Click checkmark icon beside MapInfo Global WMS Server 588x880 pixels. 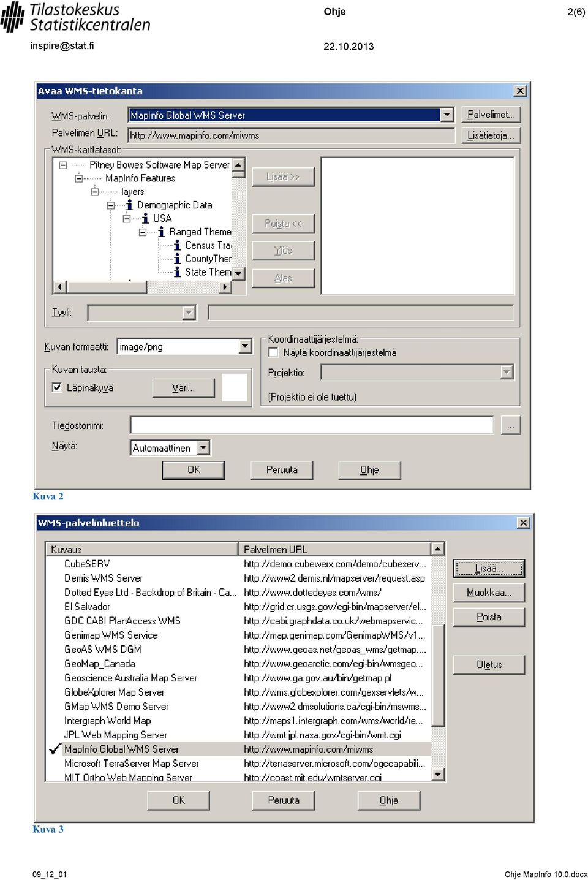55,749
